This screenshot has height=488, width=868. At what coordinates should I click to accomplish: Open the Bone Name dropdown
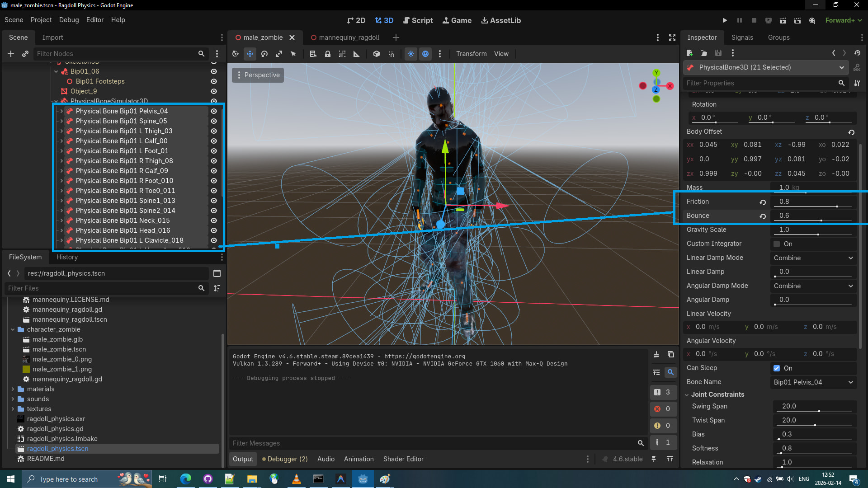click(x=813, y=382)
